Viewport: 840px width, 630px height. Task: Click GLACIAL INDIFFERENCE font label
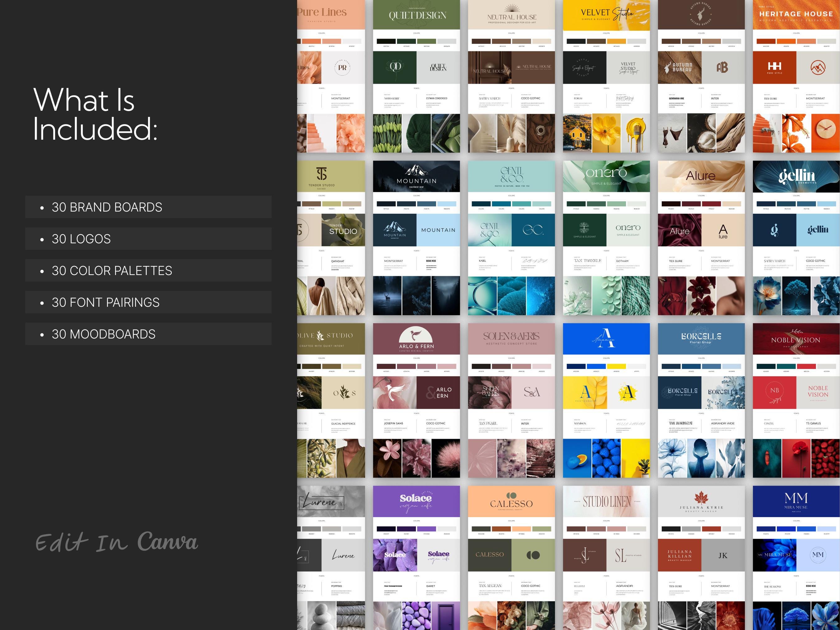pyautogui.click(x=343, y=424)
